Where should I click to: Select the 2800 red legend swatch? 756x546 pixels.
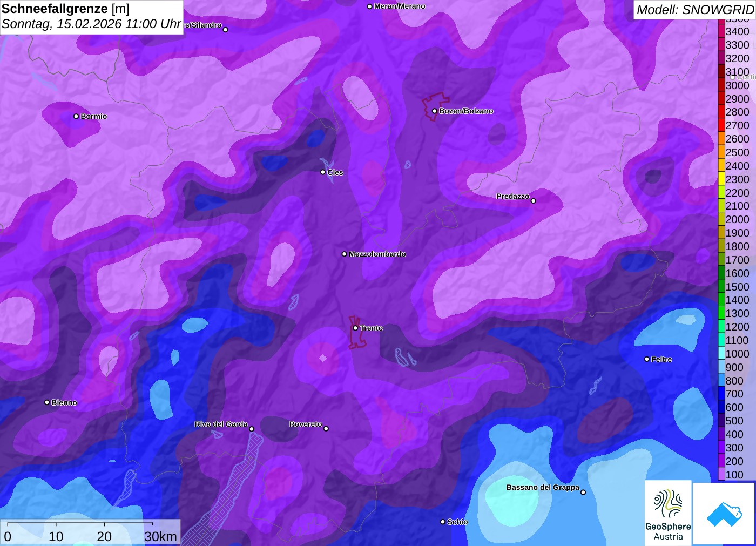coord(721,111)
